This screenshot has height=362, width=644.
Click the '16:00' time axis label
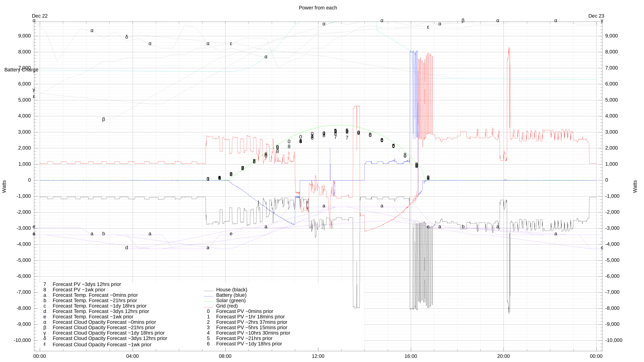coord(411,356)
